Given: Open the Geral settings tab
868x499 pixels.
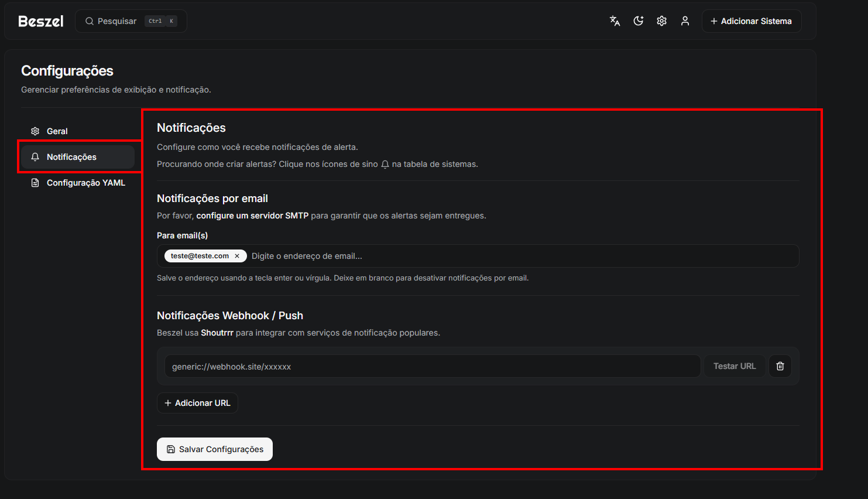Looking at the screenshot, I should click(x=57, y=131).
